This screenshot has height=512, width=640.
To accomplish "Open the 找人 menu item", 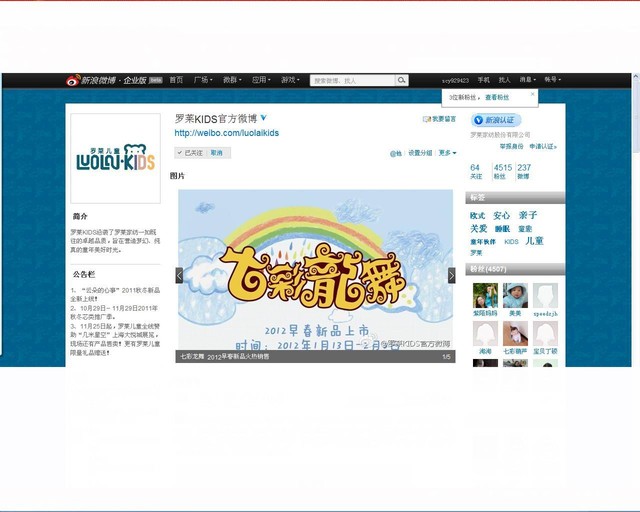I will (x=504, y=80).
